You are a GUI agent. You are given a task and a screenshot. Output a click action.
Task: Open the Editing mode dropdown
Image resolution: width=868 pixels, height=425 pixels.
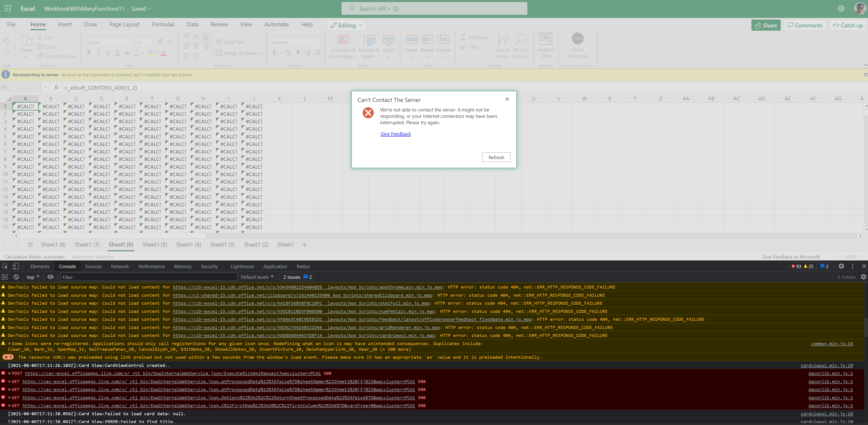[x=346, y=25]
